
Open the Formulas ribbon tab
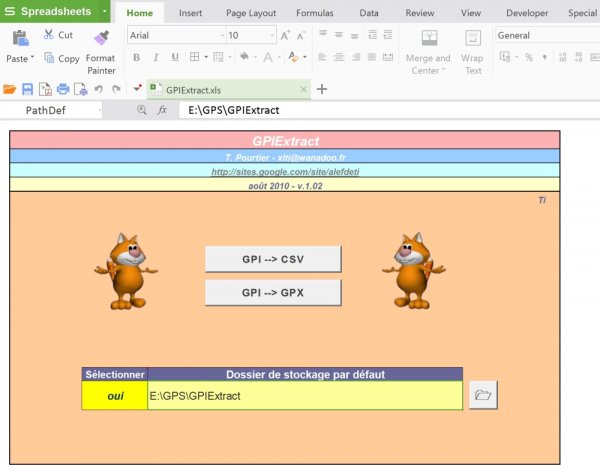[315, 13]
